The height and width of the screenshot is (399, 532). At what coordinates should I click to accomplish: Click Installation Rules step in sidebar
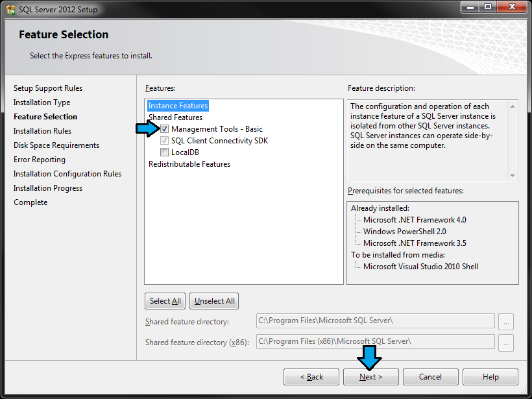point(42,131)
